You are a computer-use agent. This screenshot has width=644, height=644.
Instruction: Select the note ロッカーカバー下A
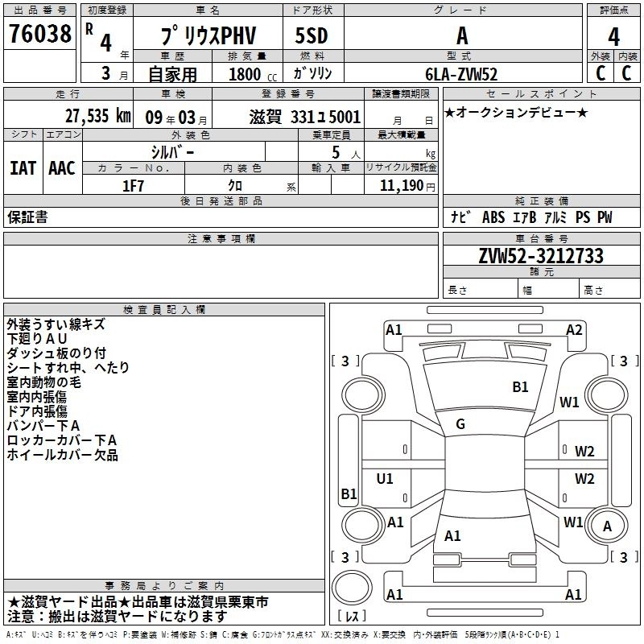[62, 440]
